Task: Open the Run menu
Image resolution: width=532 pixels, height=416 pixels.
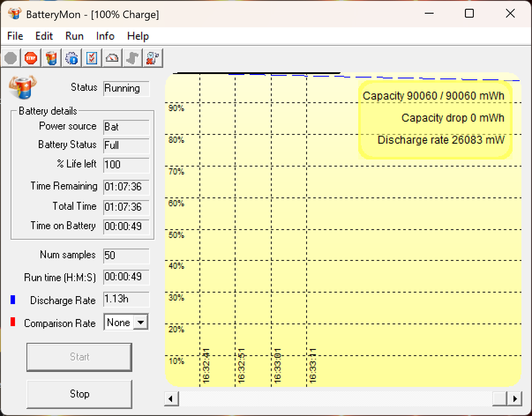Action: pyautogui.click(x=74, y=36)
